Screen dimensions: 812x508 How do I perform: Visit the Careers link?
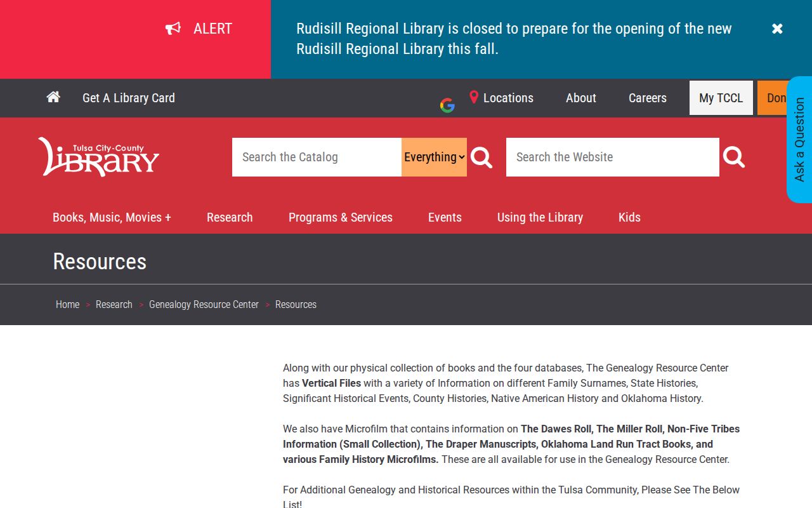648,98
